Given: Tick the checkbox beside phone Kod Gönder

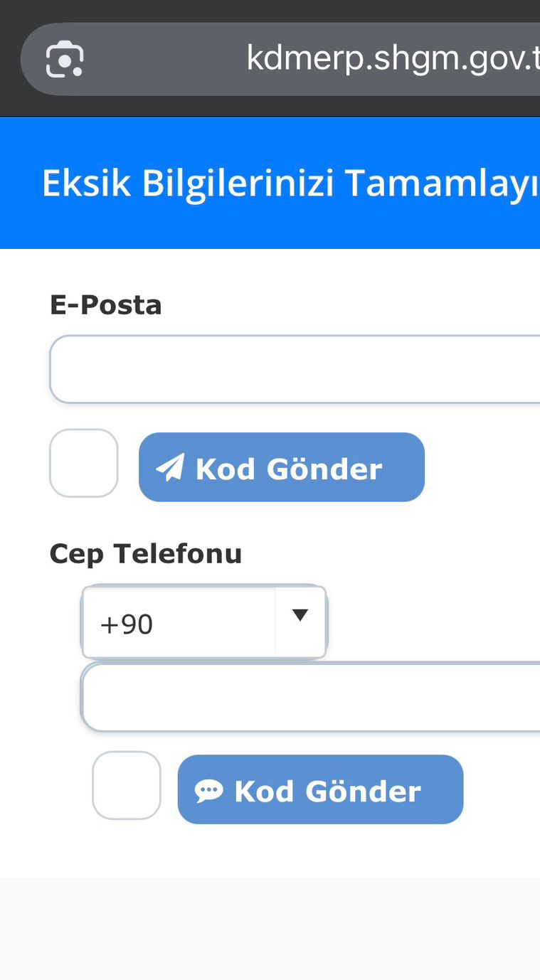Looking at the screenshot, I should click(126, 785).
